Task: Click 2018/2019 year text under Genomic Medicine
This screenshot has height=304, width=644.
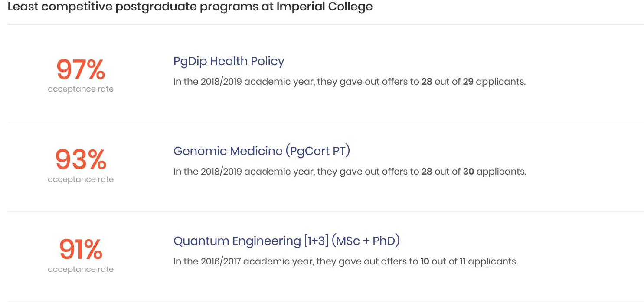Action: (x=221, y=172)
